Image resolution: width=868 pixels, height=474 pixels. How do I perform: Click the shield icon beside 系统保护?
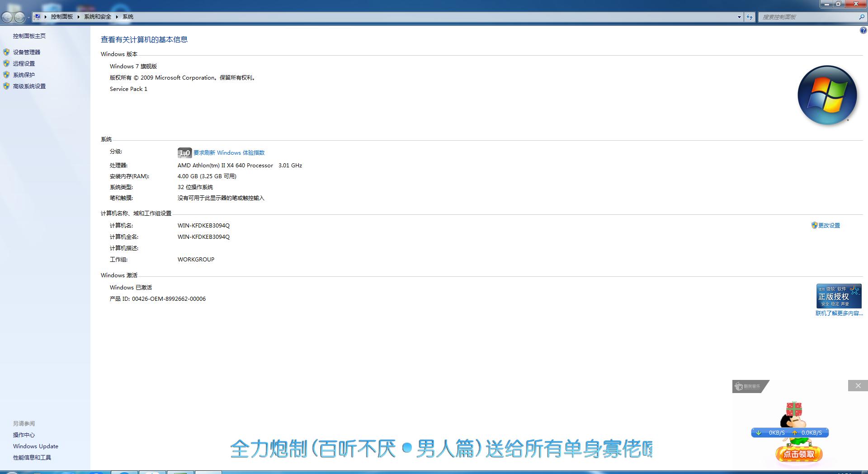[6, 75]
